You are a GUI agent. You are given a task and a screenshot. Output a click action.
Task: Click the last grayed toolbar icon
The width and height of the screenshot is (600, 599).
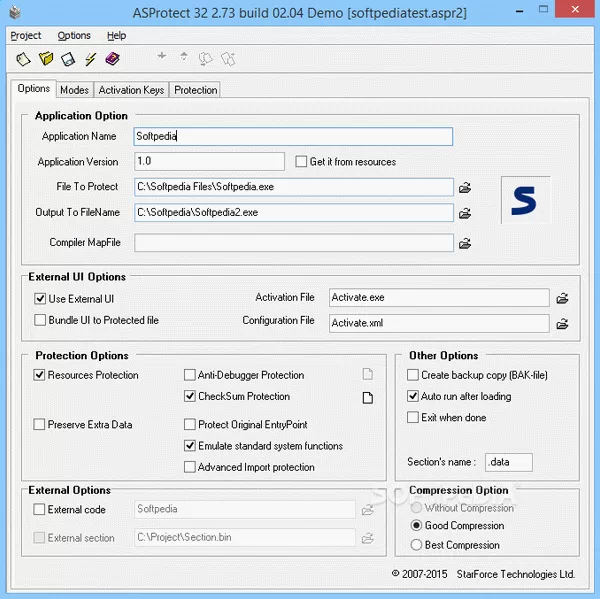228,59
